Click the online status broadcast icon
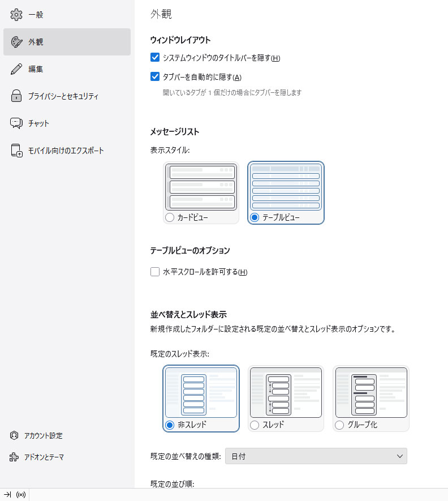Viewport: 448px width, 501px height. coord(21,495)
